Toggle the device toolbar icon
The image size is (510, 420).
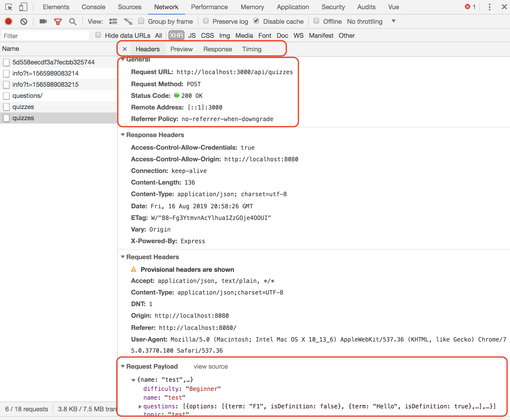coord(23,7)
